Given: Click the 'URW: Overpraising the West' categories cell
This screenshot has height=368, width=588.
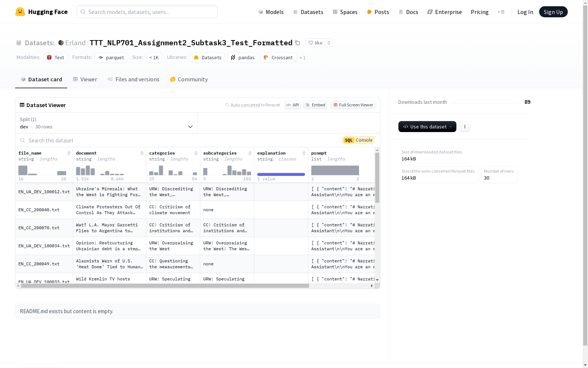Looking at the screenshot, I should coord(173,246).
